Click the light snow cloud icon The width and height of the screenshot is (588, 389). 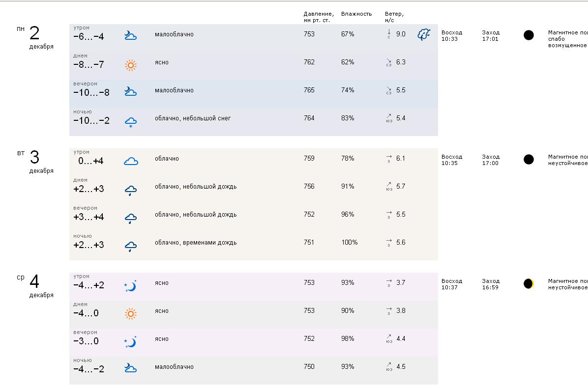pyautogui.click(x=130, y=122)
